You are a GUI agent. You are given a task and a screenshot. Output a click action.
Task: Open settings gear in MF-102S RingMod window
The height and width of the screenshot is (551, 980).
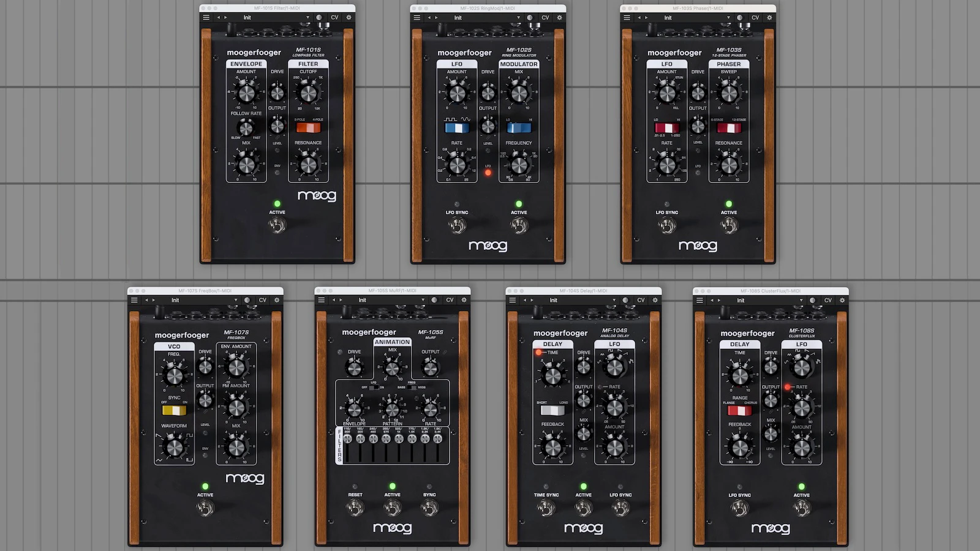click(559, 18)
